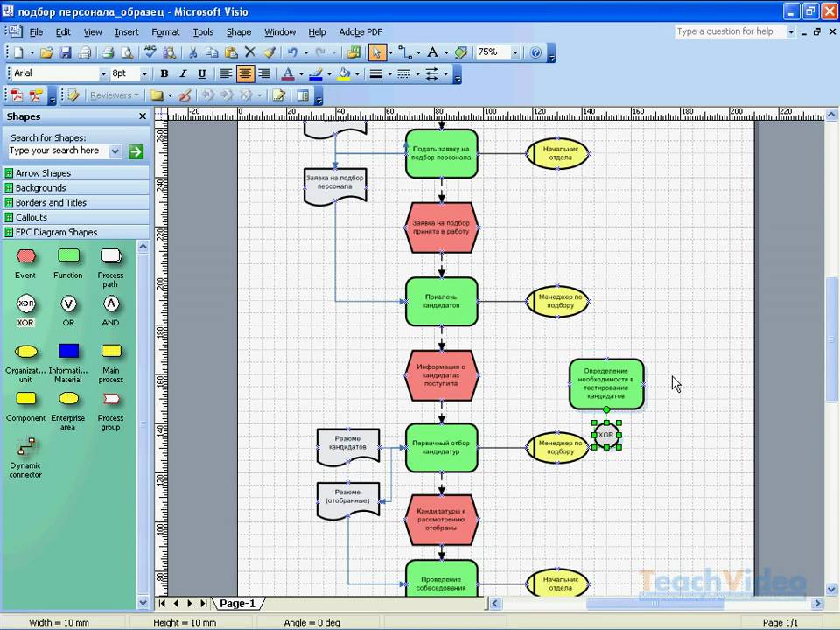Image resolution: width=840 pixels, height=630 pixels.
Task: Open the Format menu
Action: point(165,32)
